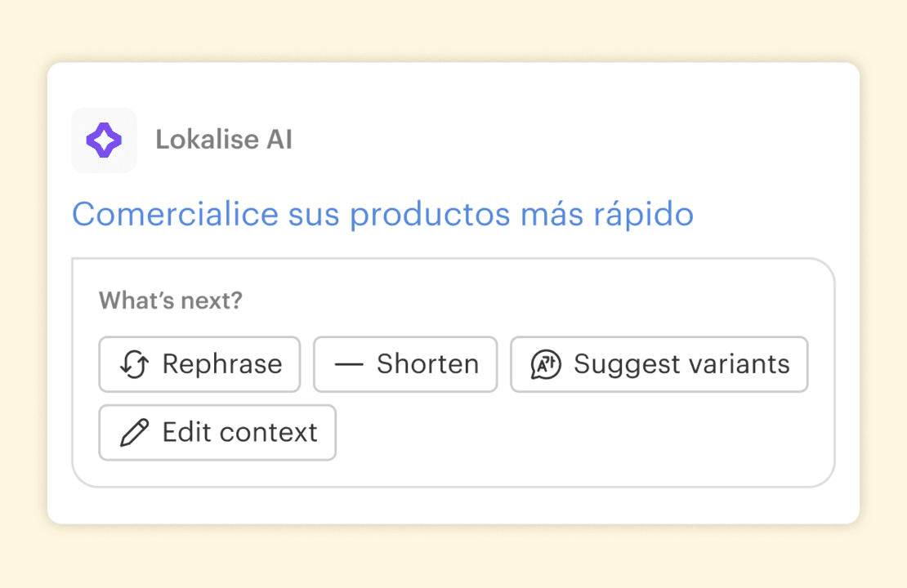Click the circular arrows Rephrase icon

tap(133, 364)
